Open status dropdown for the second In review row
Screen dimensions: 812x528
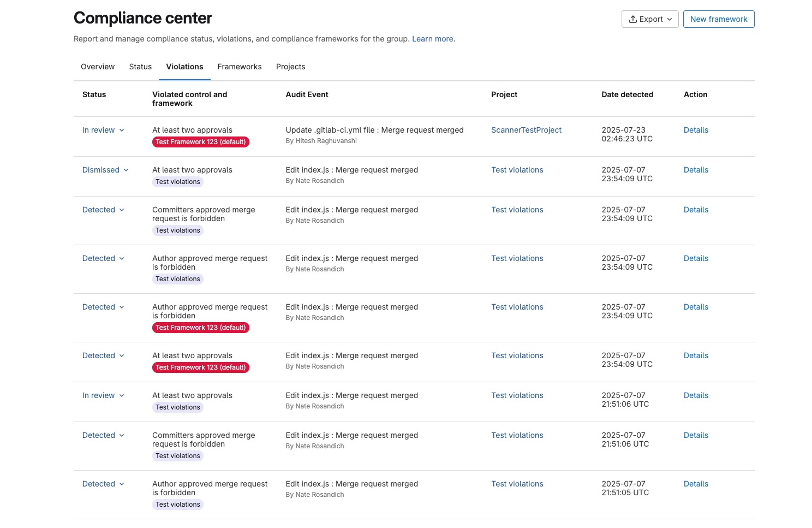103,395
